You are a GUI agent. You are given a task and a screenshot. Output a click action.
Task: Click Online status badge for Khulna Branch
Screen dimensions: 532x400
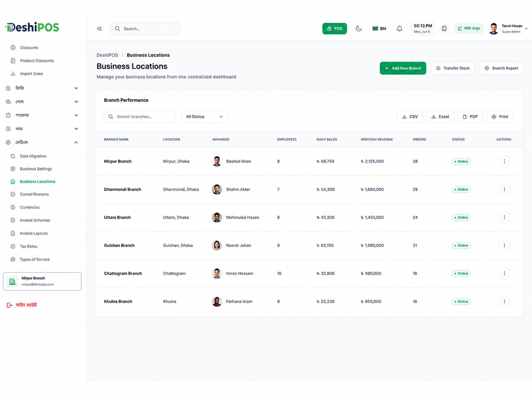pos(461,302)
